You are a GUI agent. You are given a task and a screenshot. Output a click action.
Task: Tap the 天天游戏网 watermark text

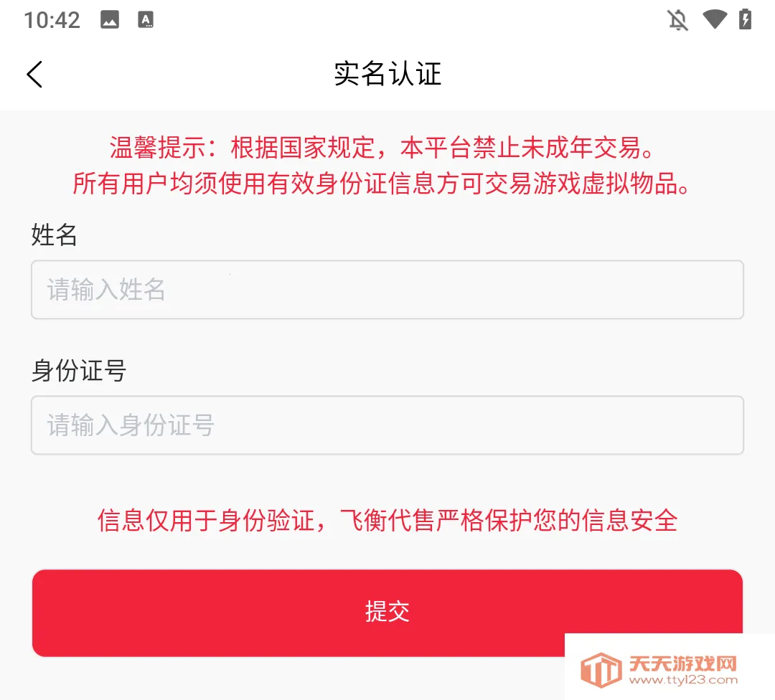click(x=683, y=663)
